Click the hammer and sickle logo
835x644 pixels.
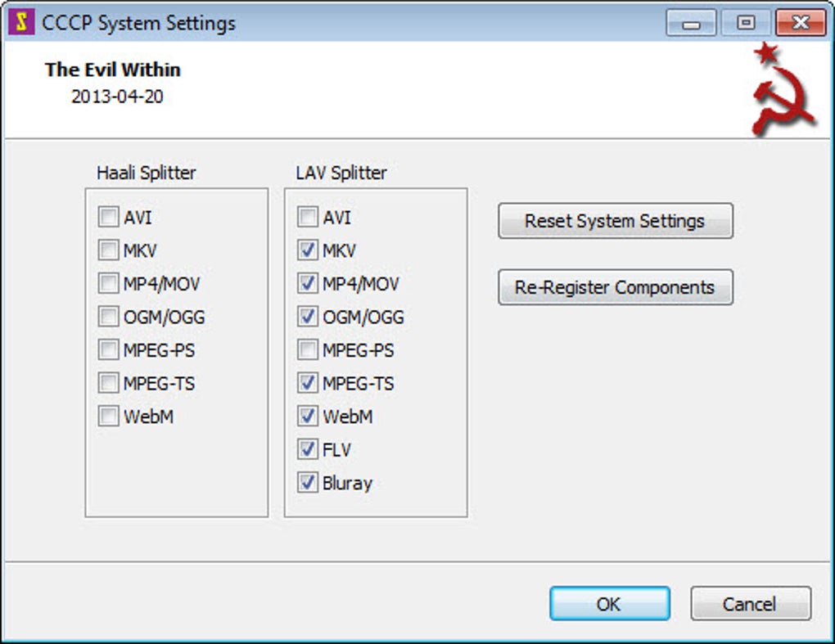coord(781,90)
